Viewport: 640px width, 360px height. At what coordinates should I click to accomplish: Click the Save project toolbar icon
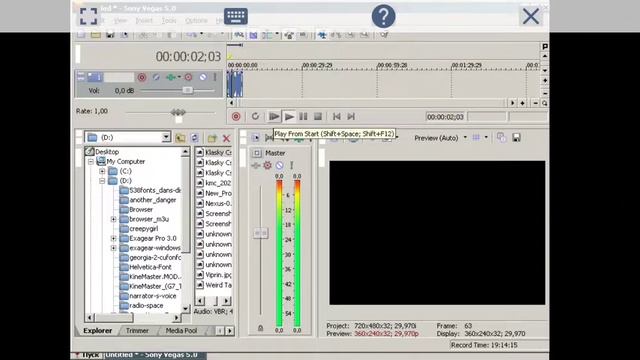[x=110, y=35]
